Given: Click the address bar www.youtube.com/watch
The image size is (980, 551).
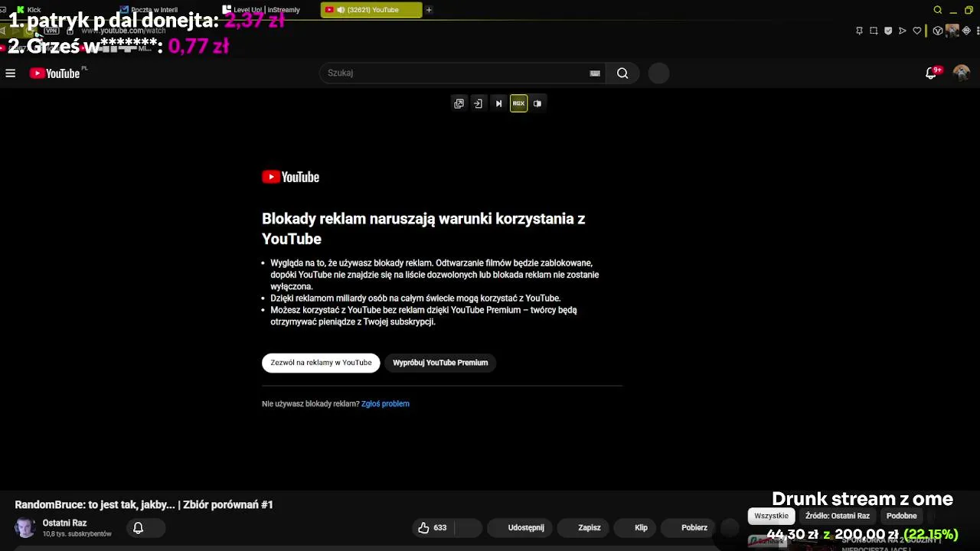Looking at the screenshot, I should (122, 31).
